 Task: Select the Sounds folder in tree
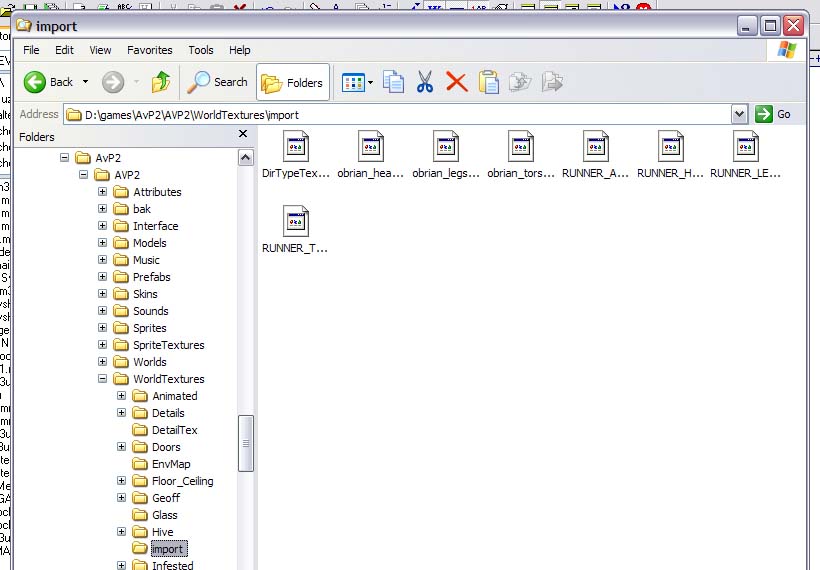click(151, 311)
